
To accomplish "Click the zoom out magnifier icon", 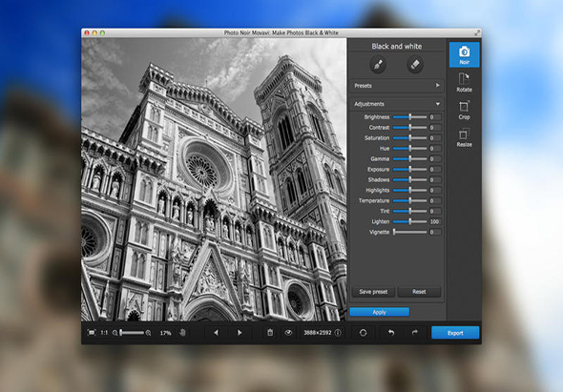I will click(115, 333).
